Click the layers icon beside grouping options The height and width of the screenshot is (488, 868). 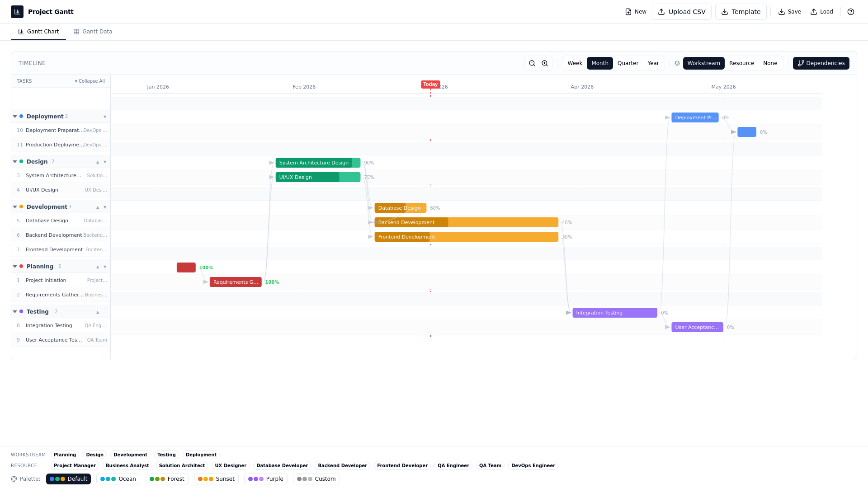pyautogui.click(x=677, y=63)
